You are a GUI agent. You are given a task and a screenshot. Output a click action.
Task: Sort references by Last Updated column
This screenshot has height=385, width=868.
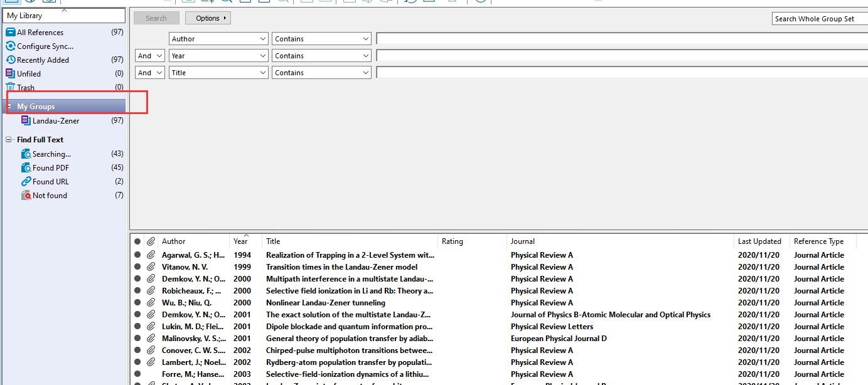point(762,241)
